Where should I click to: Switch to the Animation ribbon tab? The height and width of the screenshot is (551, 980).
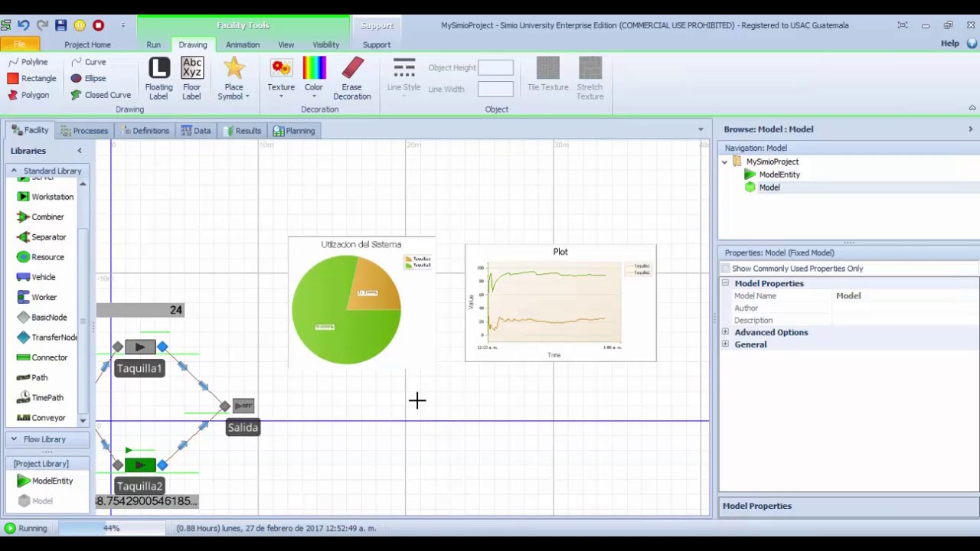243,45
